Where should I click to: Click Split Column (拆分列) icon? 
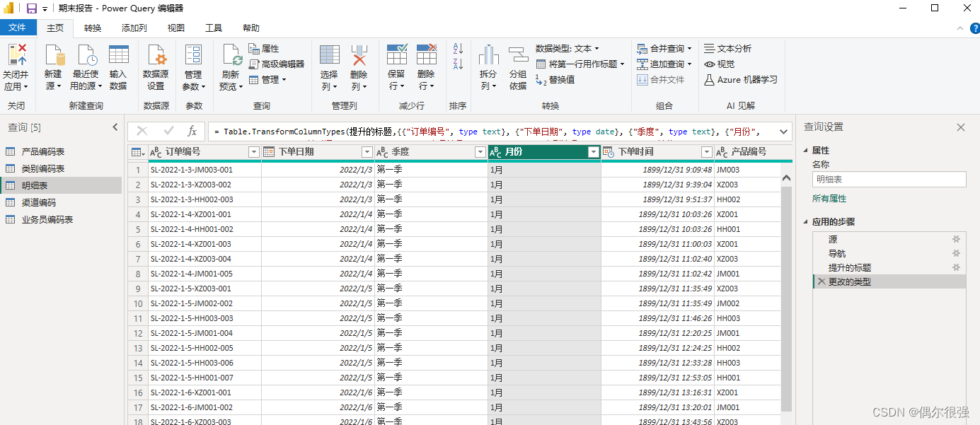click(x=488, y=55)
